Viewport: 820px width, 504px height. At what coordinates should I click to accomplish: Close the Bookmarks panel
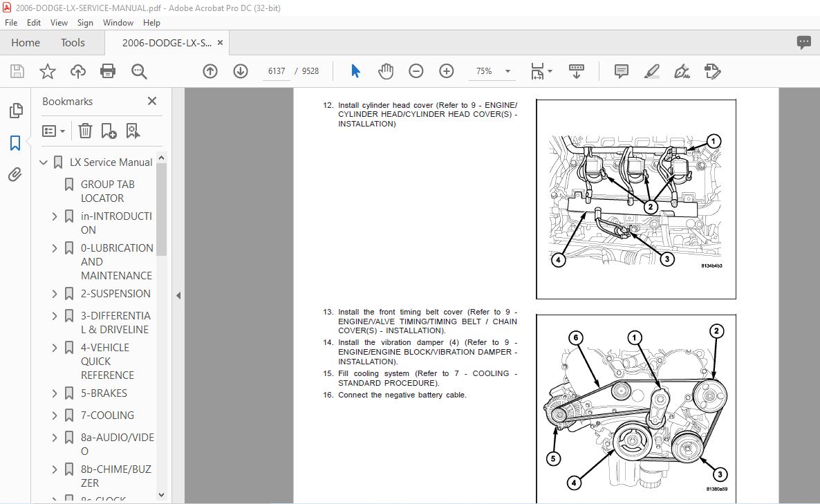click(x=152, y=101)
